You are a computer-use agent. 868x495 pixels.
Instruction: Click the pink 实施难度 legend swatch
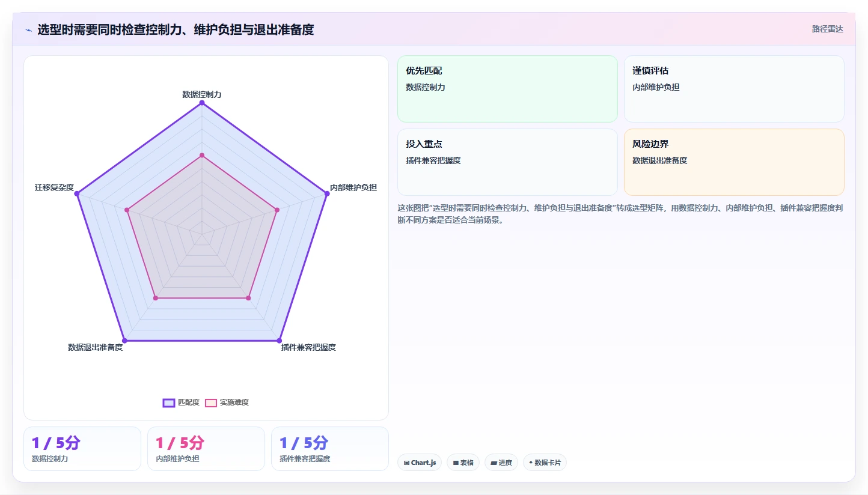(211, 402)
